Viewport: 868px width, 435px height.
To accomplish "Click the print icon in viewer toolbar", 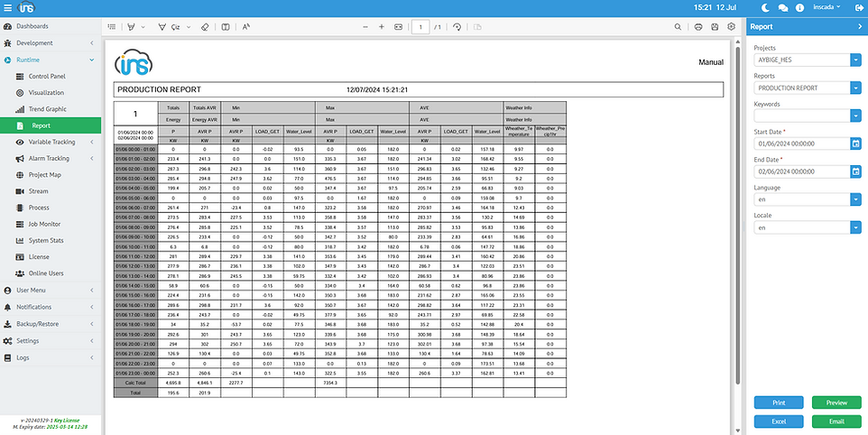I will (x=699, y=27).
